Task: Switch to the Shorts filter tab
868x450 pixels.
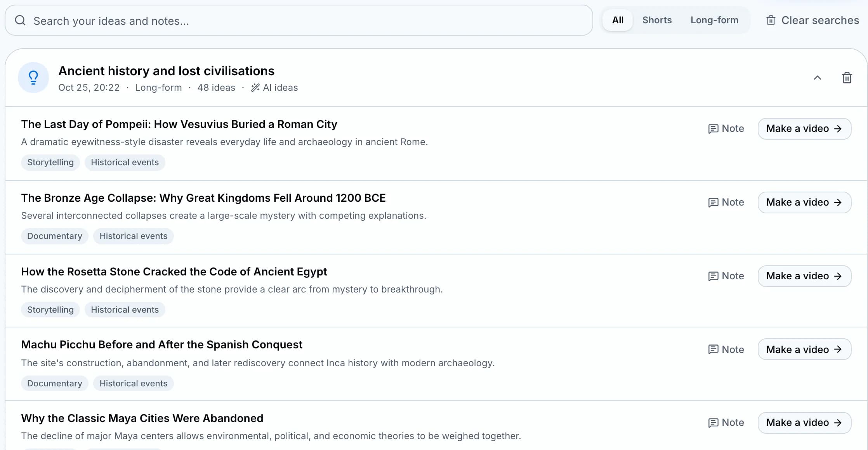Action: click(657, 20)
